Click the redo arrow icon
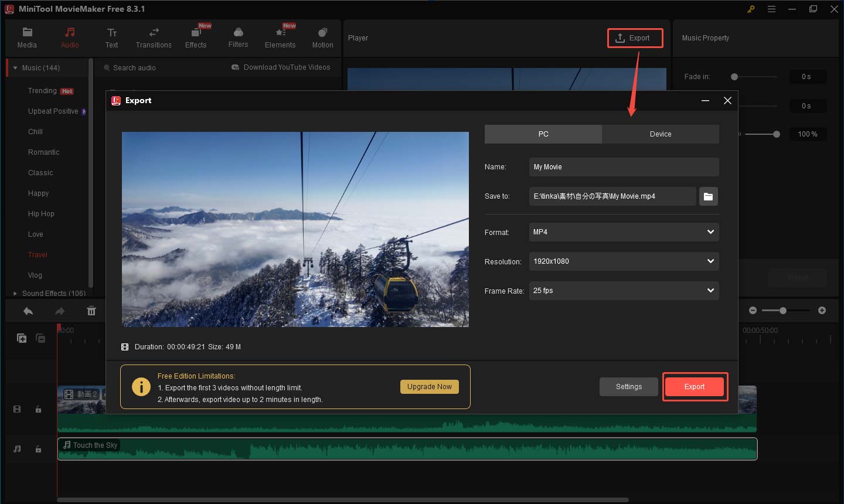This screenshot has height=504, width=844. 60,311
